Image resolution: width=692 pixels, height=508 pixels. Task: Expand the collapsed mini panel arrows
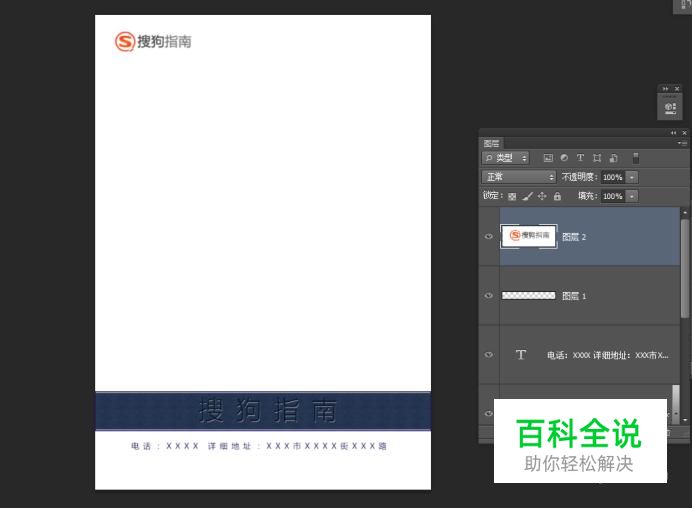pyautogui.click(x=665, y=89)
